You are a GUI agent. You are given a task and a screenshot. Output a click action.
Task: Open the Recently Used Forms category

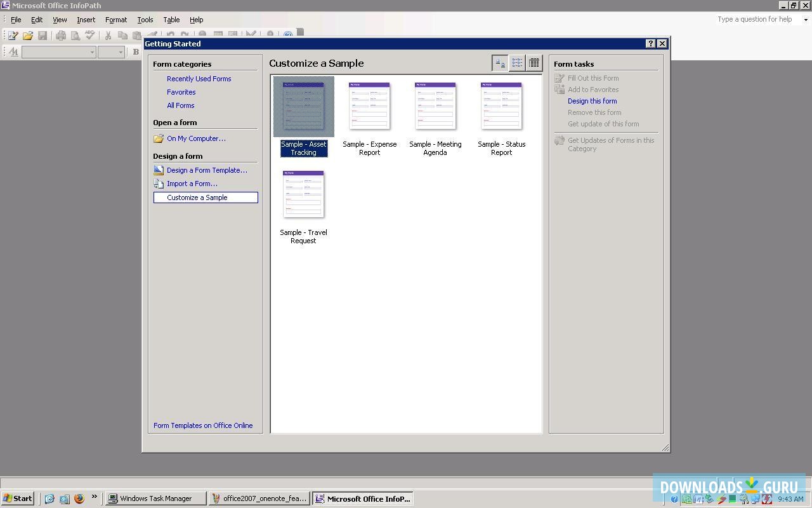(199, 79)
